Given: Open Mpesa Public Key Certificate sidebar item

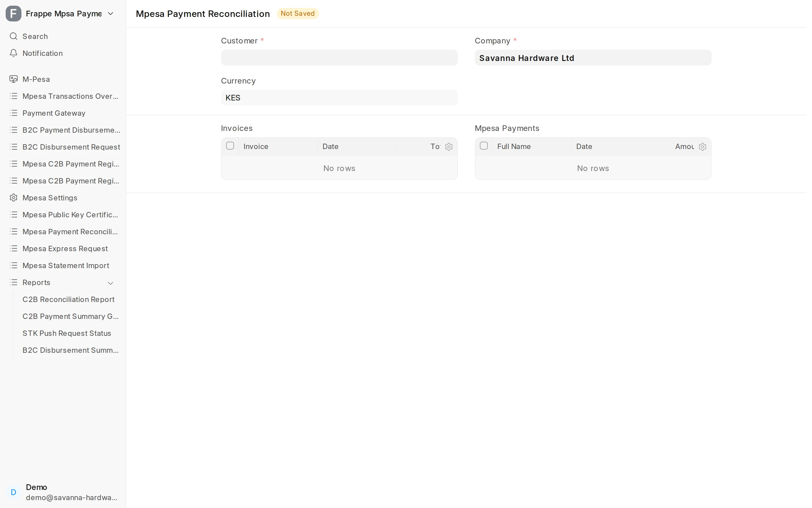Looking at the screenshot, I should coord(63,215).
